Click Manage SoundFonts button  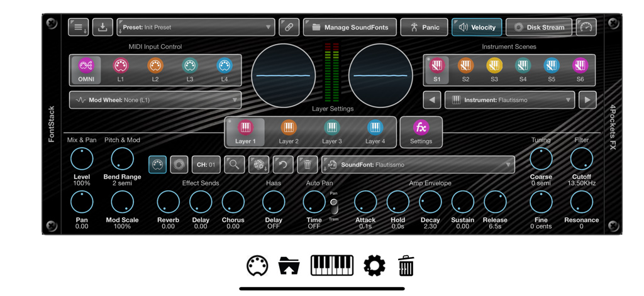click(x=350, y=27)
